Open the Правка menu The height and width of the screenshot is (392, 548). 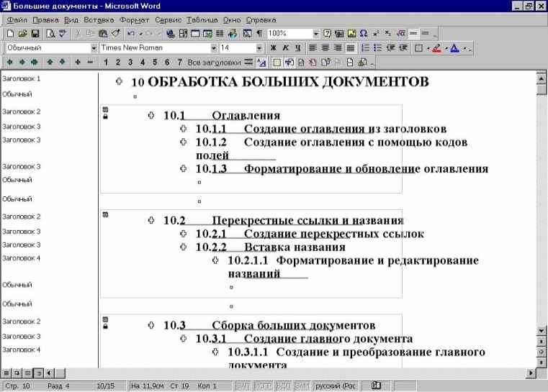pos(45,20)
